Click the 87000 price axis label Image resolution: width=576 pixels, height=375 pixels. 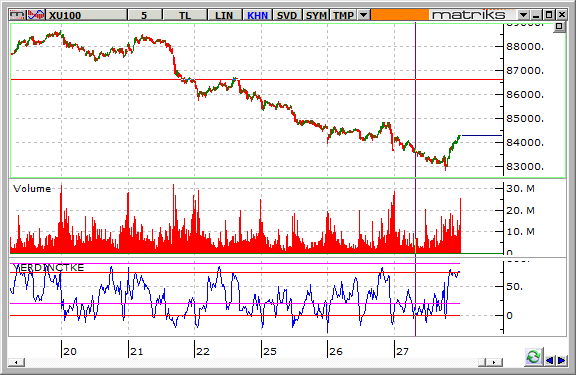(525, 71)
